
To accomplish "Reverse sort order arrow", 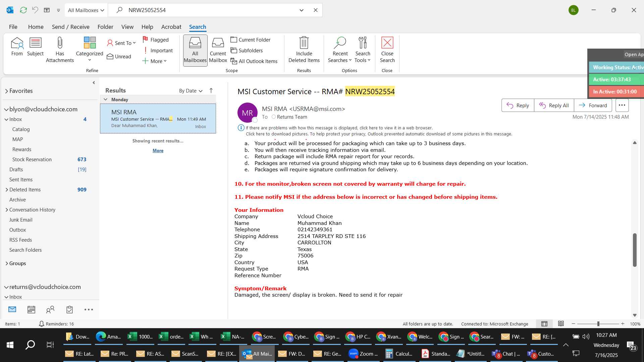I will (211, 90).
